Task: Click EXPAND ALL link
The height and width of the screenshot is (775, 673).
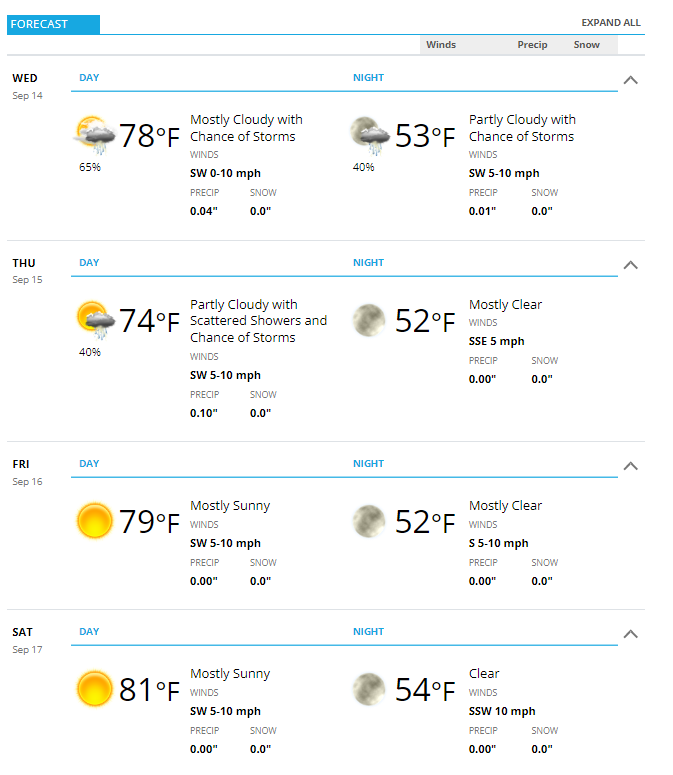Action: (x=611, y=23)
